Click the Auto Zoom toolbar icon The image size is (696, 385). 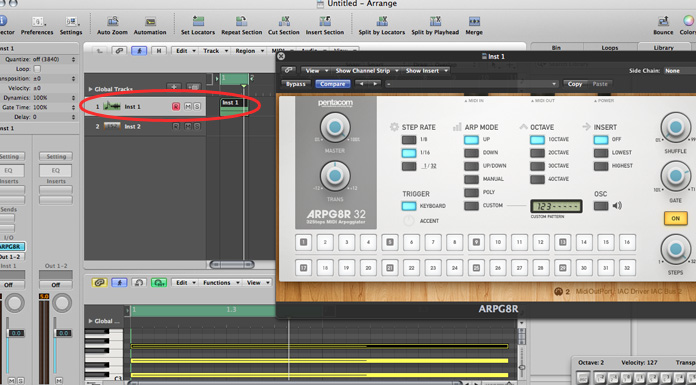(112, 21)
